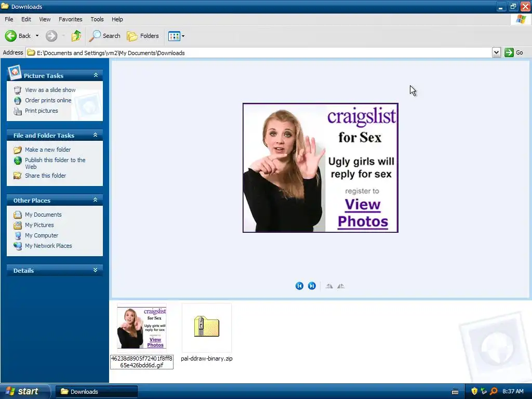This screenshot has height=399, width=532.
Task: Click the Picture Tasks header icon
Action: pos(15,72)
